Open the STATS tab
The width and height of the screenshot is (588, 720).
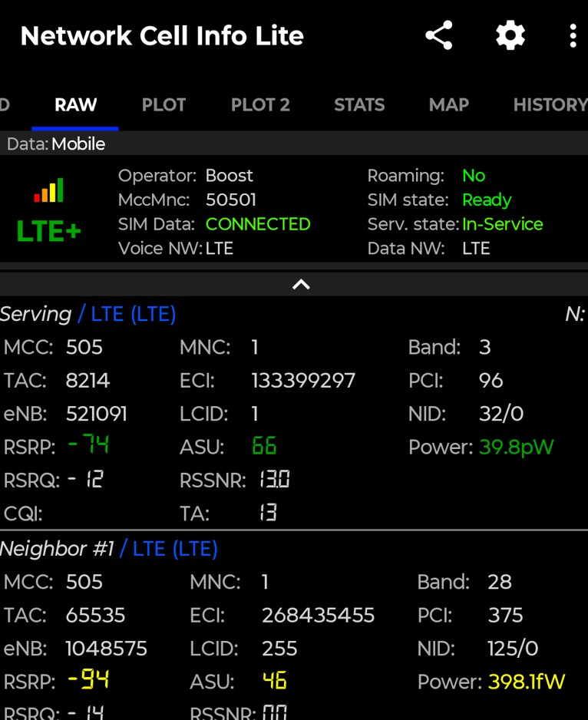[x=359, y=105]
